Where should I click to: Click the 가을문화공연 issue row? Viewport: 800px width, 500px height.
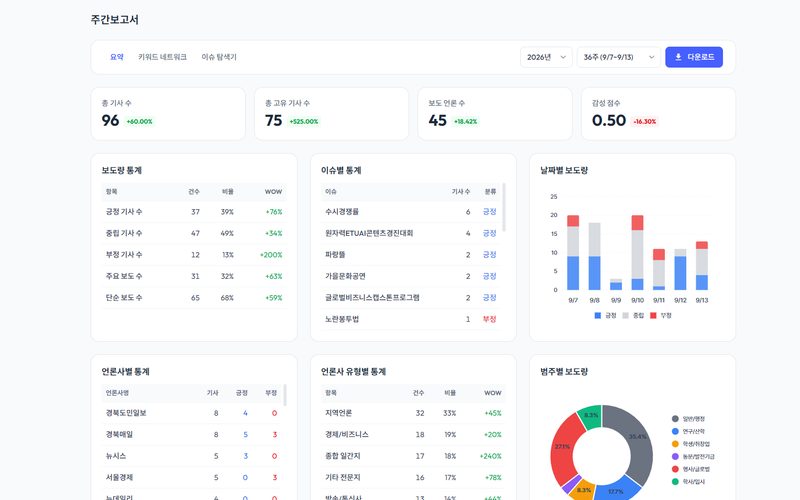pos(411,276)
